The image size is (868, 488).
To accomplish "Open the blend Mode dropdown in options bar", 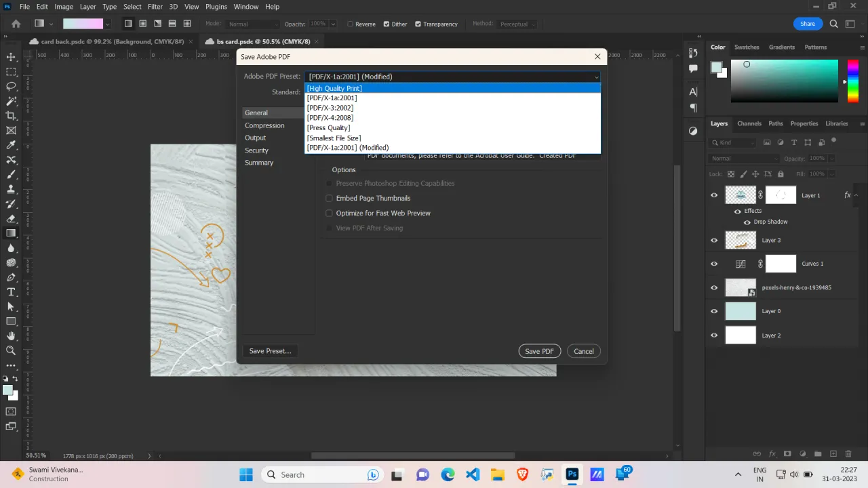I will tap(252, 24).
